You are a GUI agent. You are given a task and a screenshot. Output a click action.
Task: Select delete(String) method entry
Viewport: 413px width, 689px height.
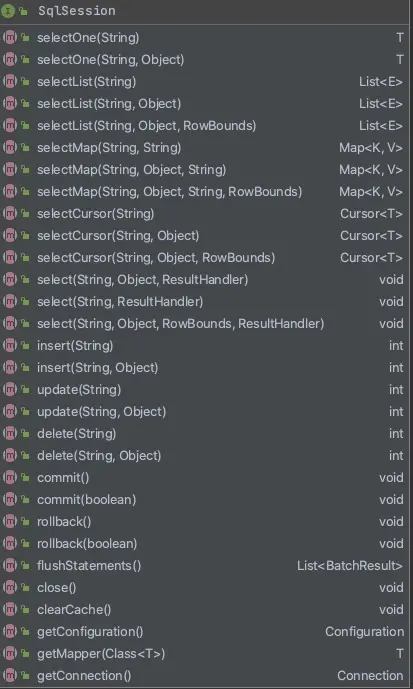pyautogui.click(x=206, y=434)
